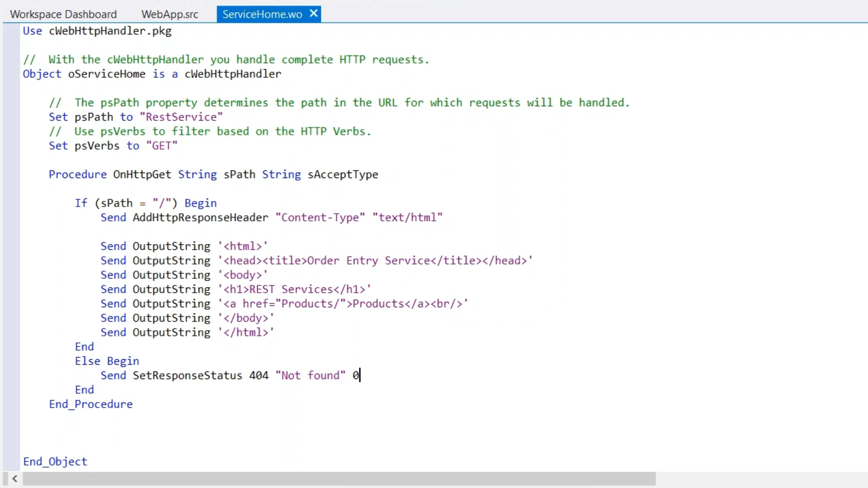Click the scrollbar track right of the thumb

point(759,479)
